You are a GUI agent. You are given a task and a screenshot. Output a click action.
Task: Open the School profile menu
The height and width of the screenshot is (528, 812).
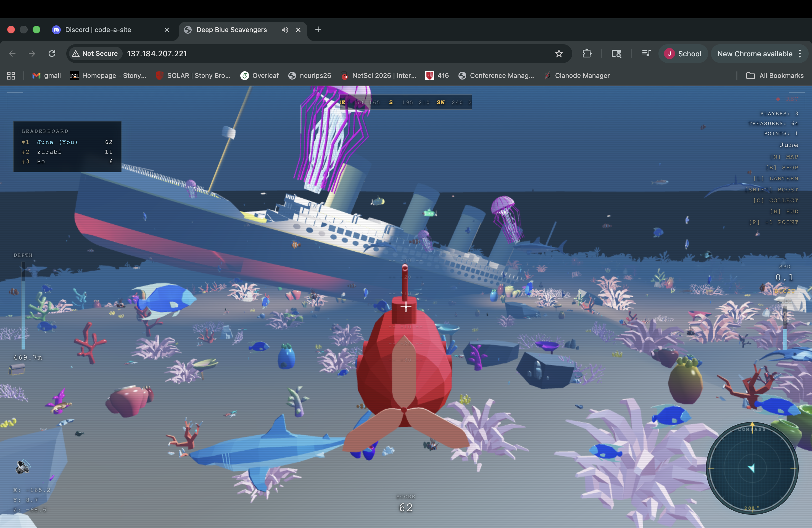(x=683, y=54)
